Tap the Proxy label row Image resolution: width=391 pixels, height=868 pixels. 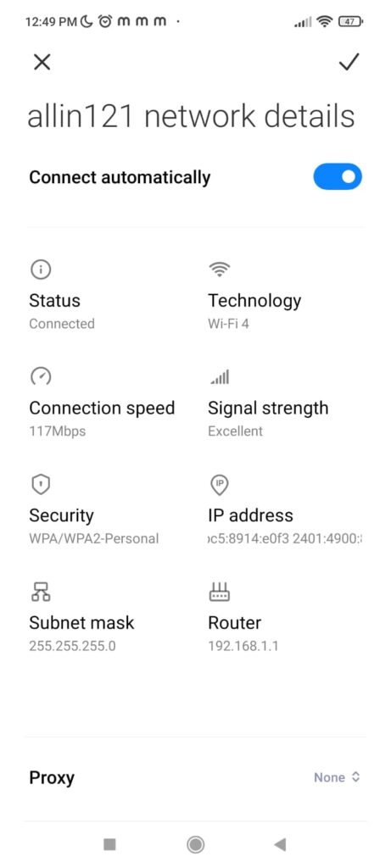[195, 778]
